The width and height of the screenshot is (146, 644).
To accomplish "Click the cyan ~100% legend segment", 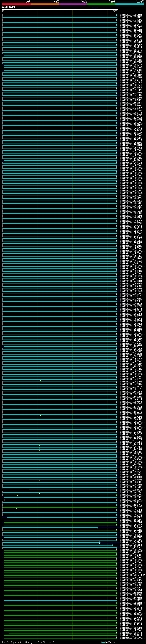I will tap(130, 4).
